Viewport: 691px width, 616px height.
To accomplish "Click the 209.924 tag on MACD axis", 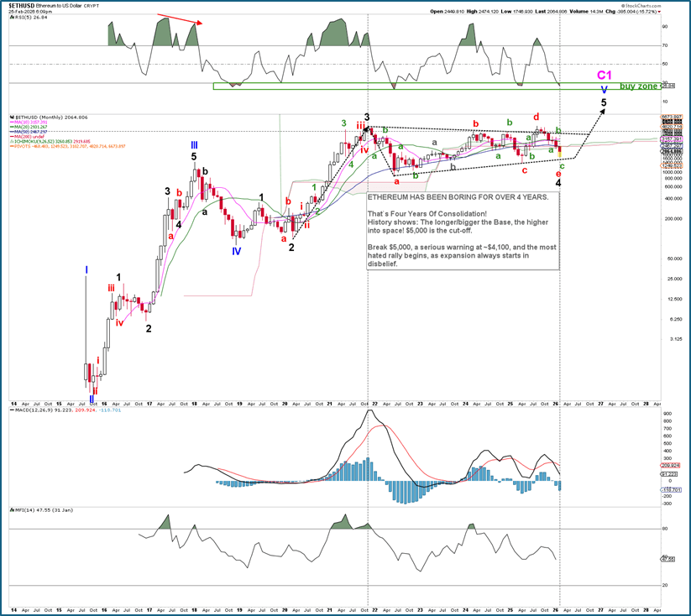I will click(x=670, y=465).
